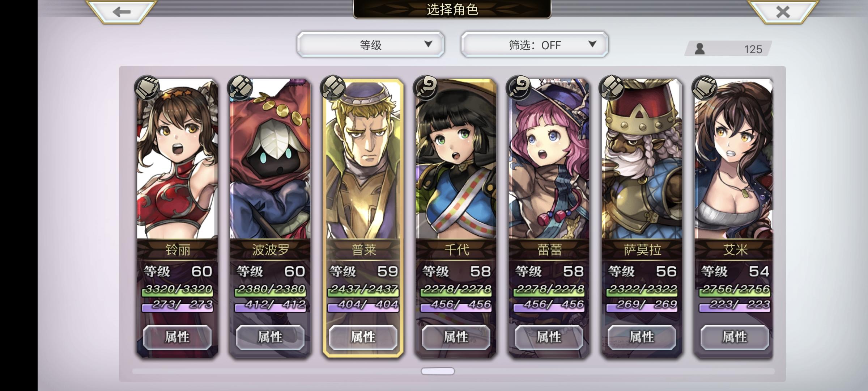Open the 等级 sort dropdown
Screen dimensions: 868x391
click(371, 45)
